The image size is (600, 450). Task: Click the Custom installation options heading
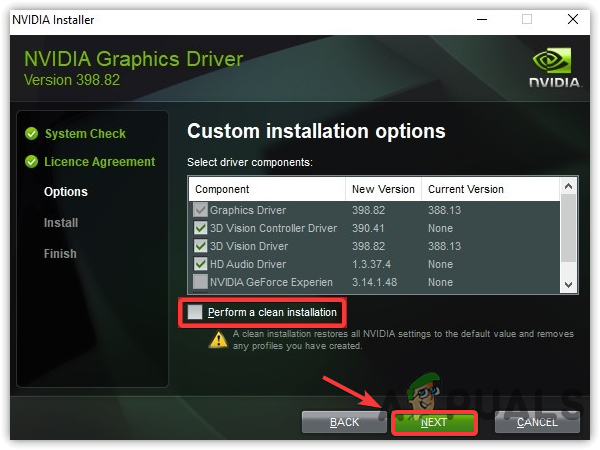point(316,131)
